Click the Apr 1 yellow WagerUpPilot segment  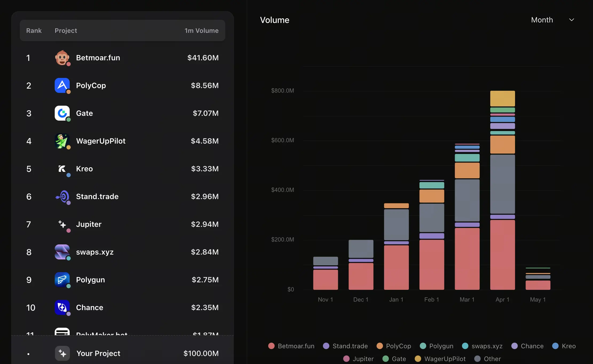503,98
